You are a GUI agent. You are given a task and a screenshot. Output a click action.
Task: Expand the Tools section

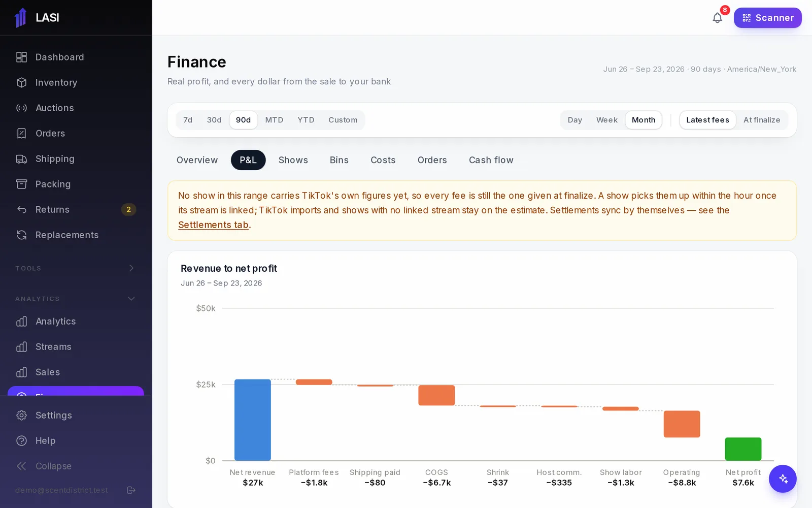click(76, 268)
